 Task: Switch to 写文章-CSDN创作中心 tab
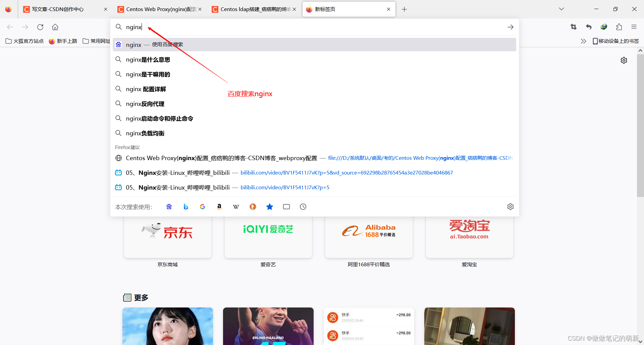65,9
